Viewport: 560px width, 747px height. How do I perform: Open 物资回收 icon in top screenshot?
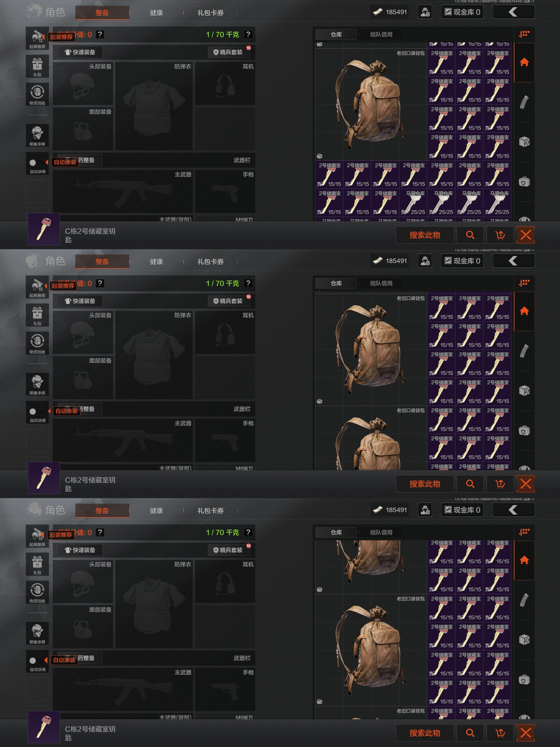coord(37,94)
